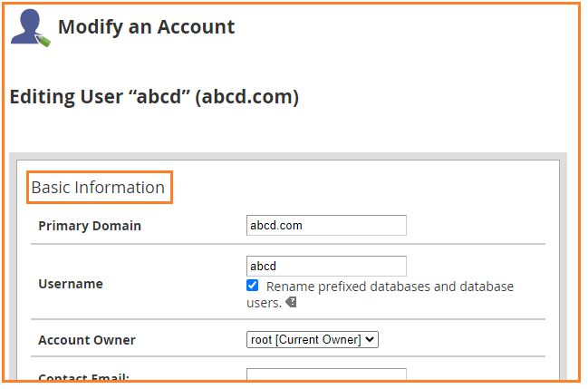Click the Editing User "abcd" heading
Image resolution: width=588 pixels, height=389 pixels.
pyautogui.click(x=154, y=97)
